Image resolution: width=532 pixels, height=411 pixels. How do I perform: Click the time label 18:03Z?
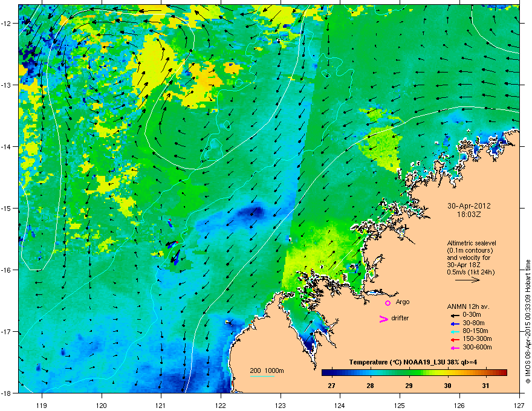click(x=469, y=215)
